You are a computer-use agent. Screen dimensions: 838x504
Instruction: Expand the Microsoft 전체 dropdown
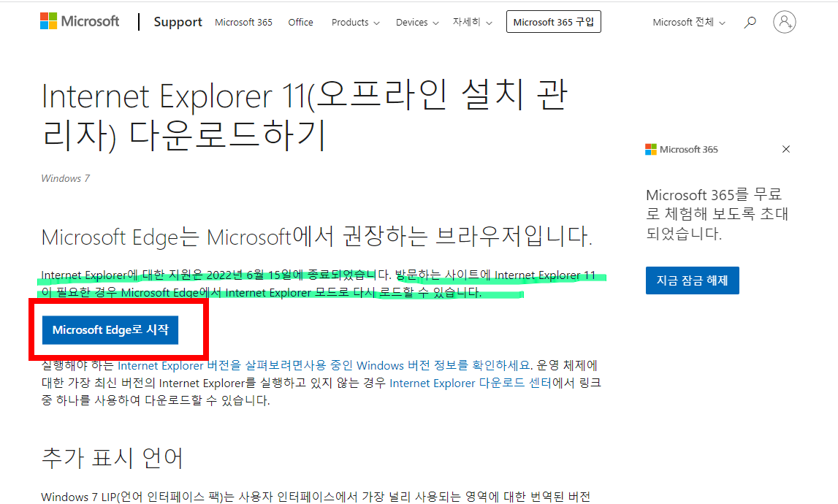click(x=689, y=23)
